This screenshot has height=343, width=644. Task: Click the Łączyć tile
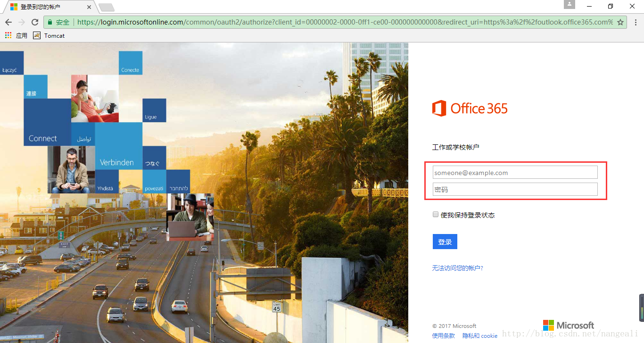[12, 63]
